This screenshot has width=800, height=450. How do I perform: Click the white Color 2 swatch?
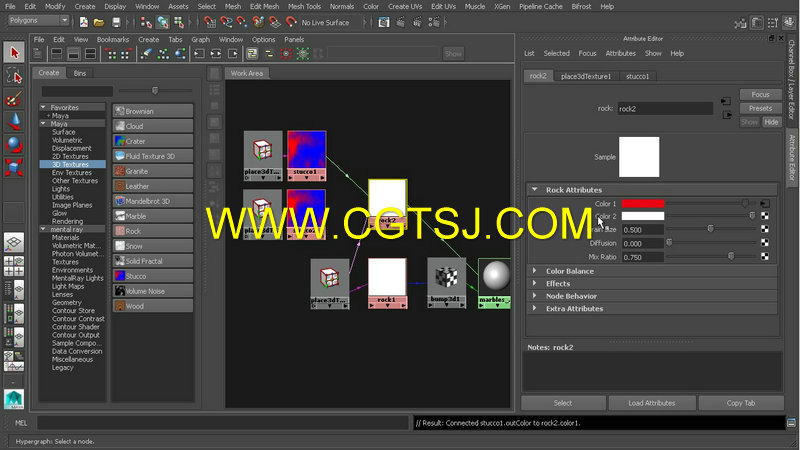coord(643,216)
